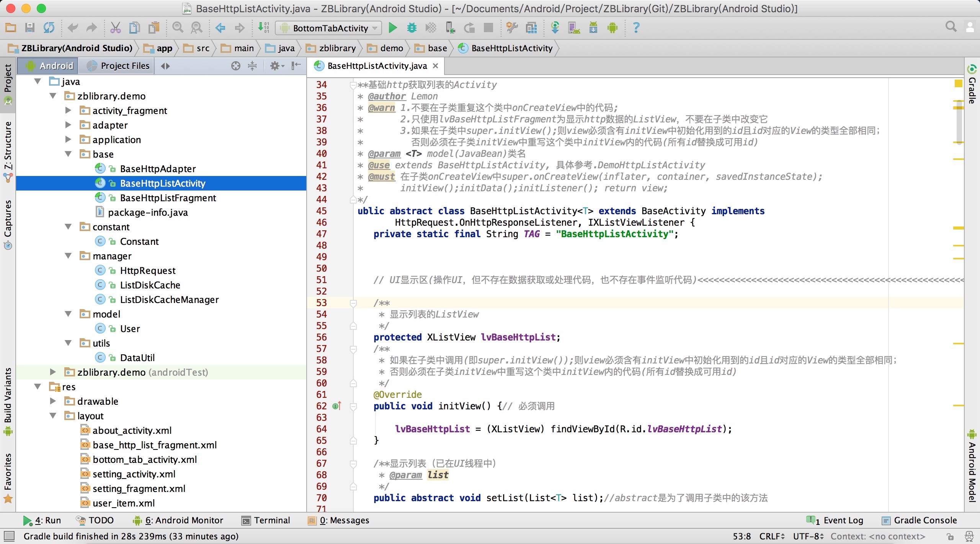Toggle read-only lock icon in status bar
Viewport: 980px width, 544px height.
pyautogui.click(x=950, y=536)
